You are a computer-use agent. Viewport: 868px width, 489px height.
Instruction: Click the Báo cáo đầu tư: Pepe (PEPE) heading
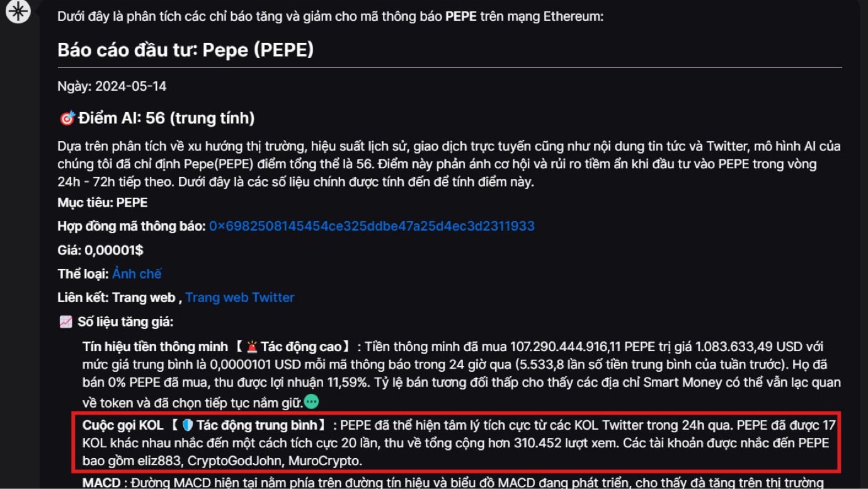(x=185, y=50)
